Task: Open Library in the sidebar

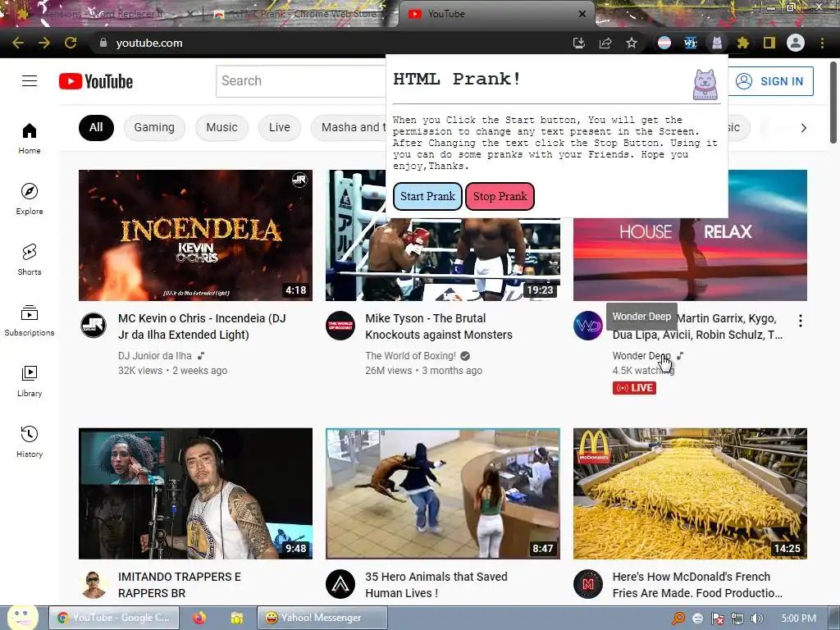Action: tap(30, 381)
